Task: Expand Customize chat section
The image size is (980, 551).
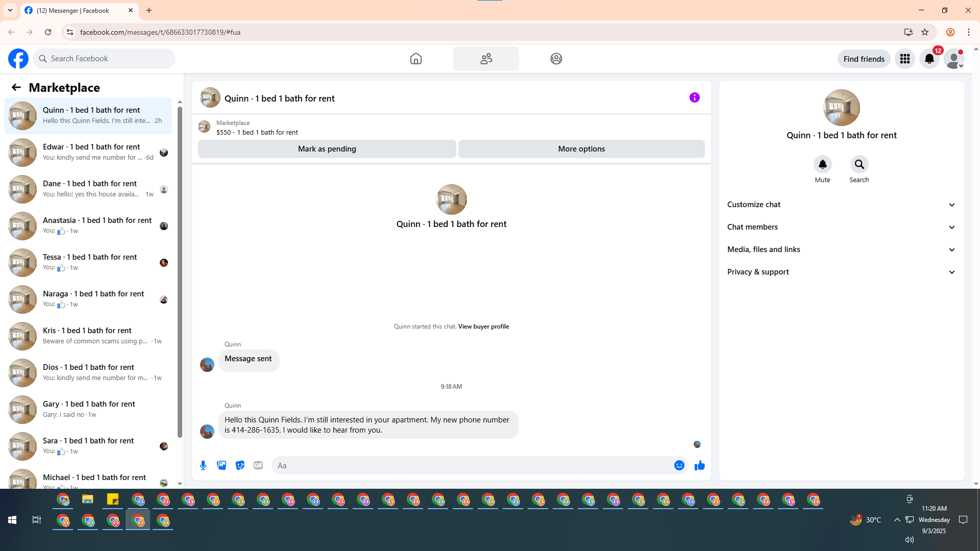Action: click(x=841, y=205)
